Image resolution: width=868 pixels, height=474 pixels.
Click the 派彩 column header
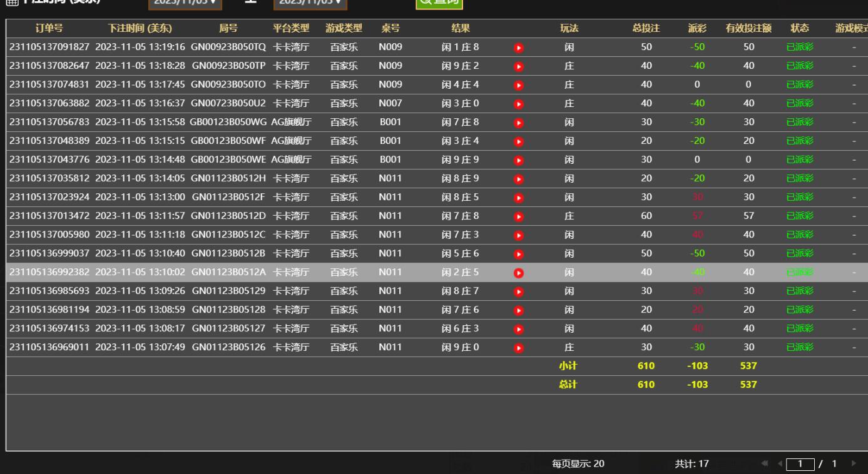pos(697,28)
